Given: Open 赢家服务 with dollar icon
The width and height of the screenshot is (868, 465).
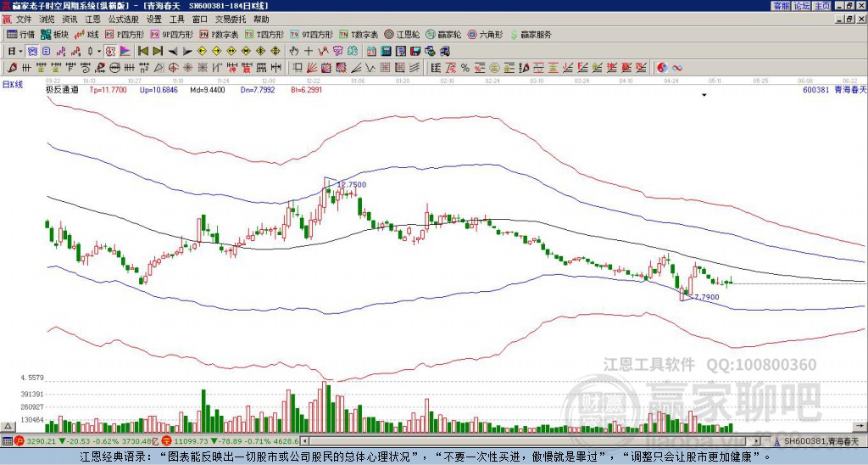Looking at the screenshot, I should click(531, 34).
